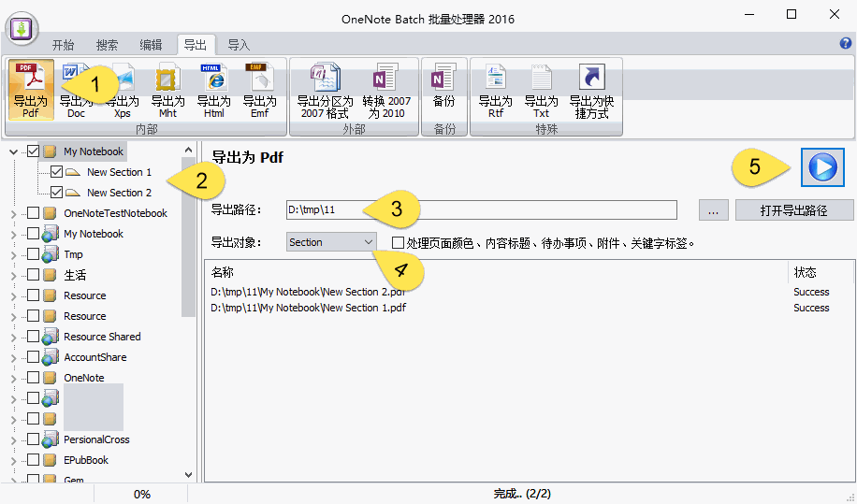Screen dimensions: 857x504
Task: Enable the 处理页面颜色 processing checkbox
Action: pyautogui.click(x=398, y=242)
